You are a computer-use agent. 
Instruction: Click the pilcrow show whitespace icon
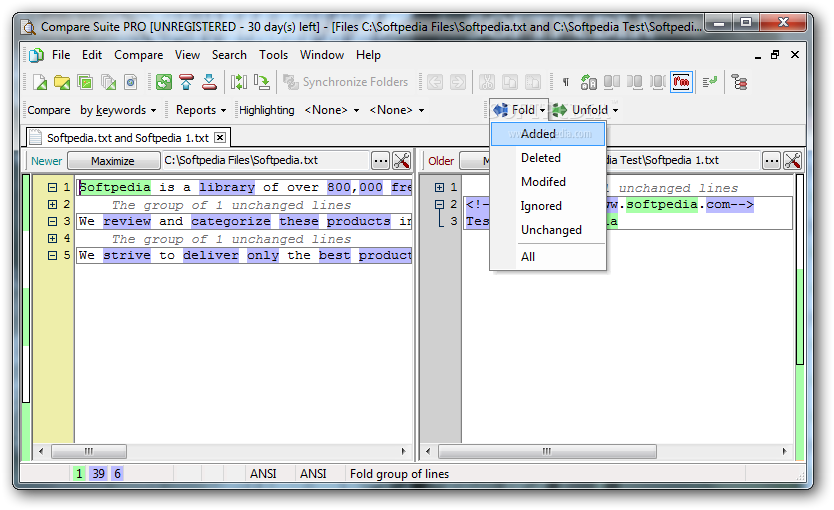(565, 82)
